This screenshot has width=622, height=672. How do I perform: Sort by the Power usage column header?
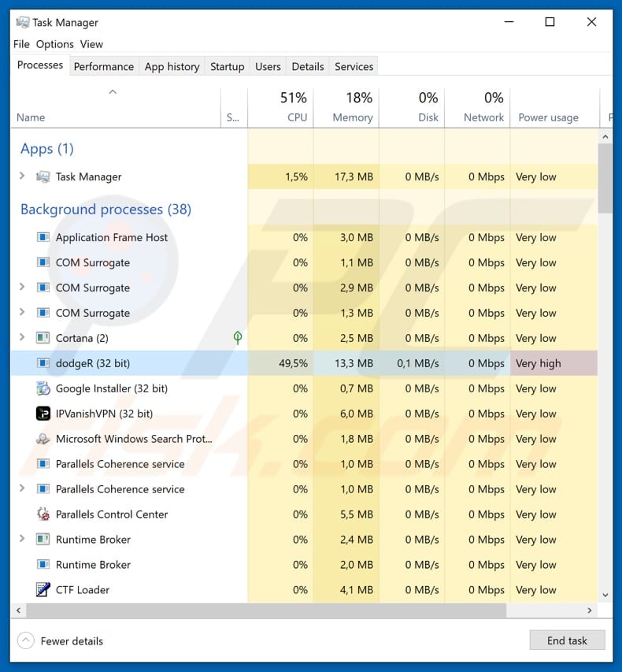555,108
